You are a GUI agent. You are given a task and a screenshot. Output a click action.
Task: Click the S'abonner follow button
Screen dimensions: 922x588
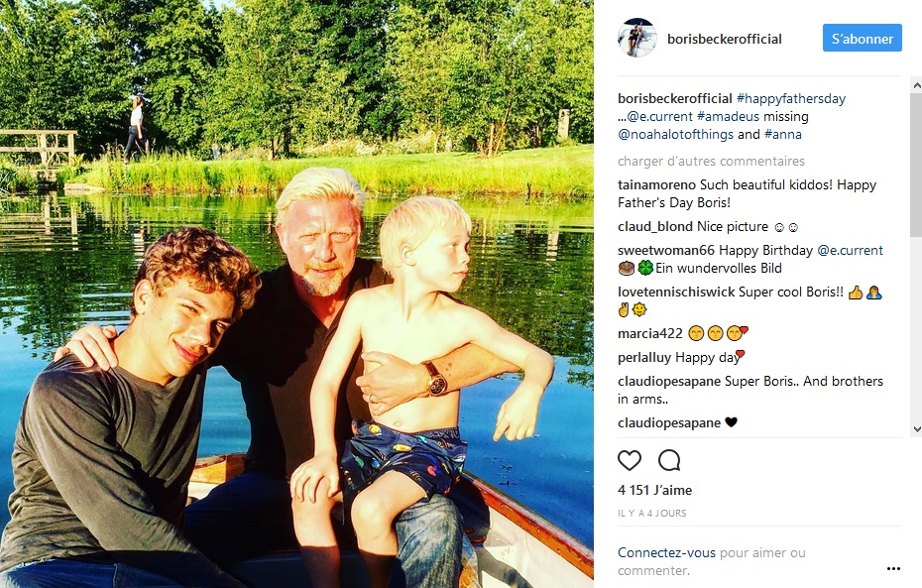[x=863, y=39]
